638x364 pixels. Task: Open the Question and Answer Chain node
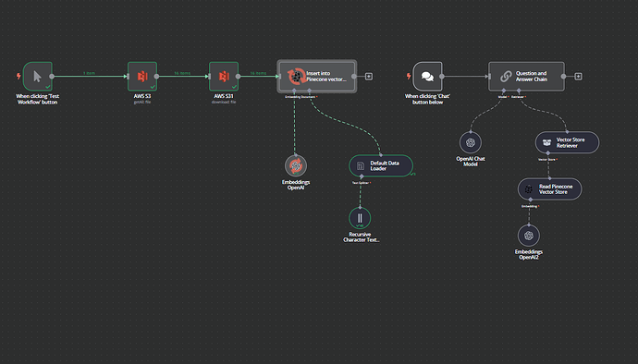(x=526, y=76)
